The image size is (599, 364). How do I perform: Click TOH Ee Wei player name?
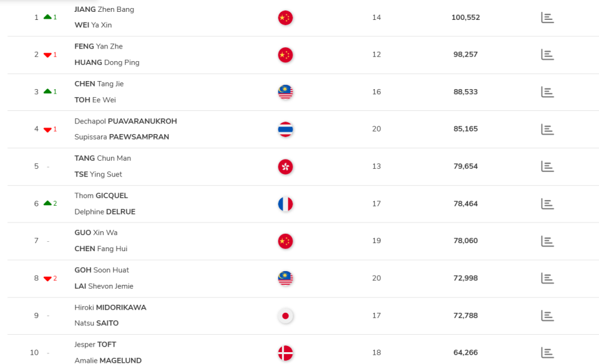pos(95,100)
